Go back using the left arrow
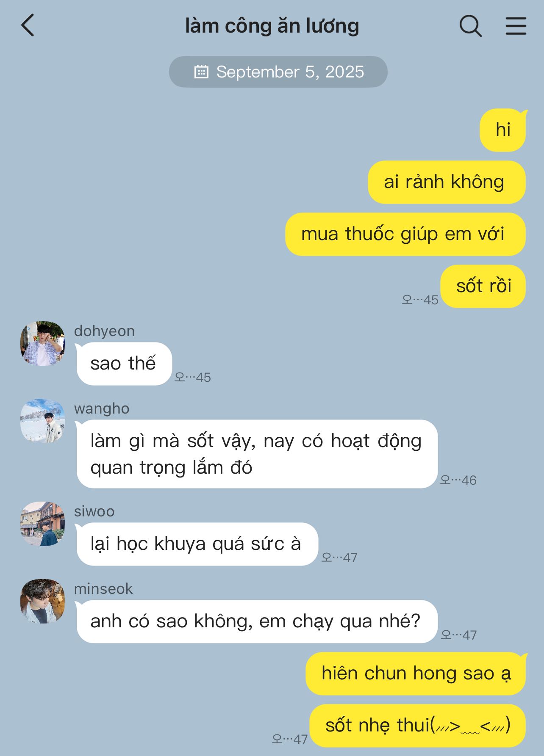The height and width of the screenshot is (756, 544). click(x=28, y=25)
